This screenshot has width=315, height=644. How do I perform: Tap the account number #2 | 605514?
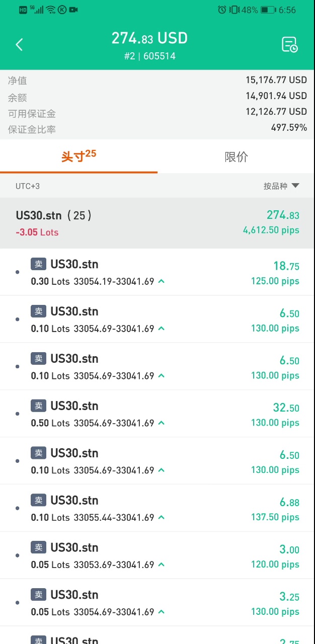(149, 56)
